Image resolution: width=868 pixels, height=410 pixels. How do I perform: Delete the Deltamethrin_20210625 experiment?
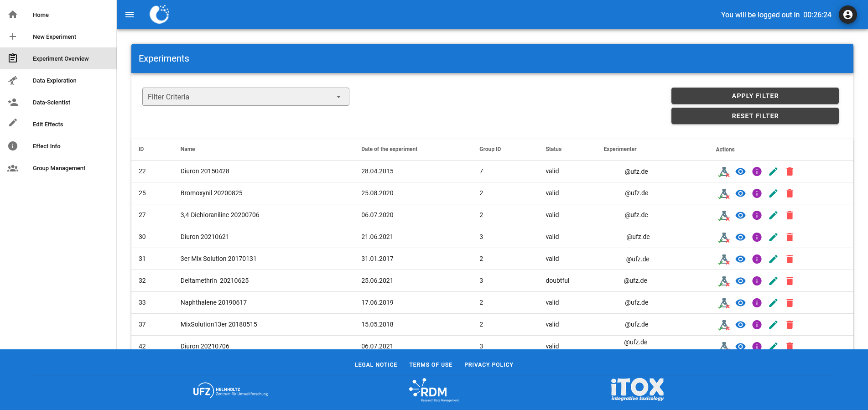[790, 281]
